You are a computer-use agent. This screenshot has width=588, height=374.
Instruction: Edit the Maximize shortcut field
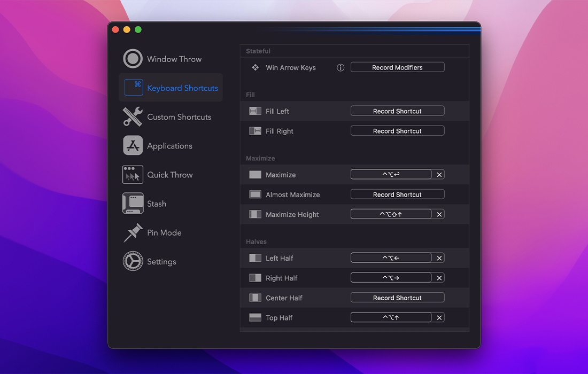point(391,175)
